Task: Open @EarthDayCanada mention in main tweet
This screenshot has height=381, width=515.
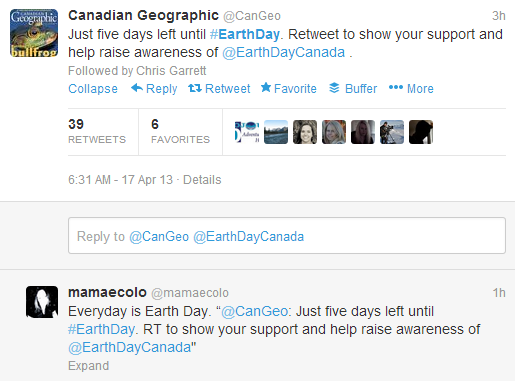Action: [x=284, y=52]
